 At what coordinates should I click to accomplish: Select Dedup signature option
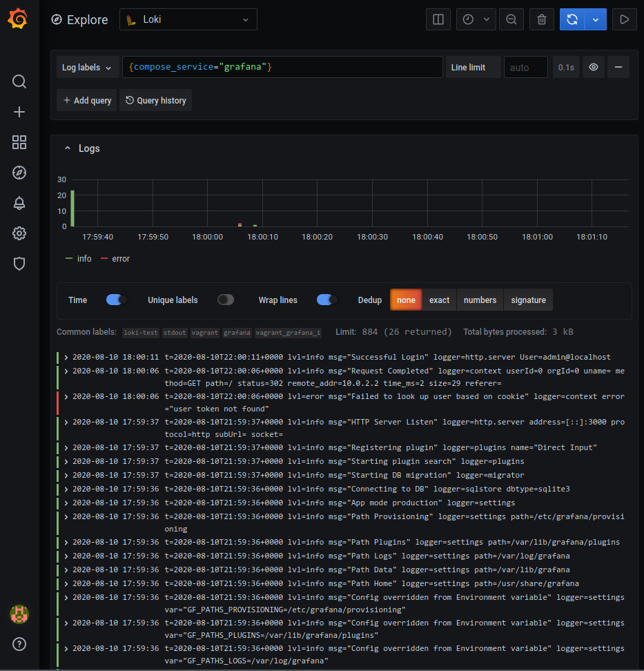(x=529, y=300)
